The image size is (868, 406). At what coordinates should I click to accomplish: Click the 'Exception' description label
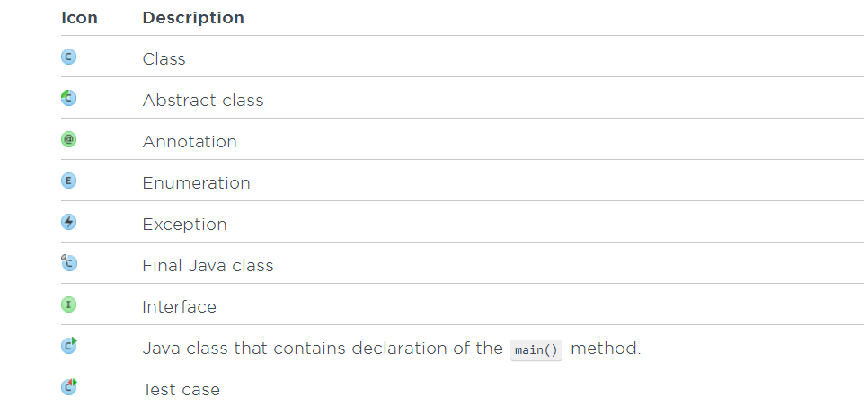click(x=184, y=225)
